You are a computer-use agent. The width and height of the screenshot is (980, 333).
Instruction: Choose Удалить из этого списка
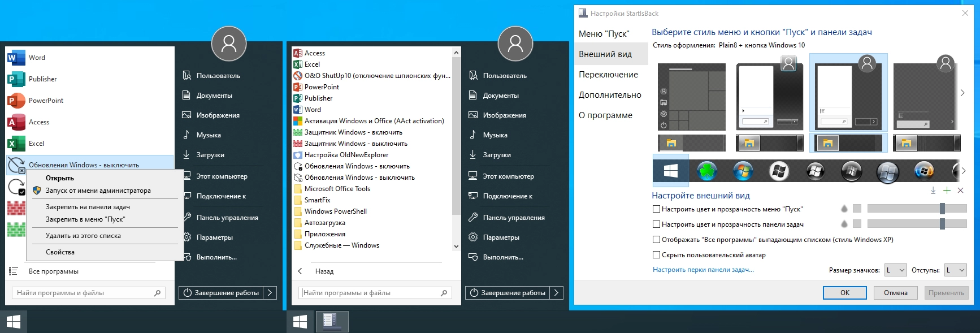83,236
